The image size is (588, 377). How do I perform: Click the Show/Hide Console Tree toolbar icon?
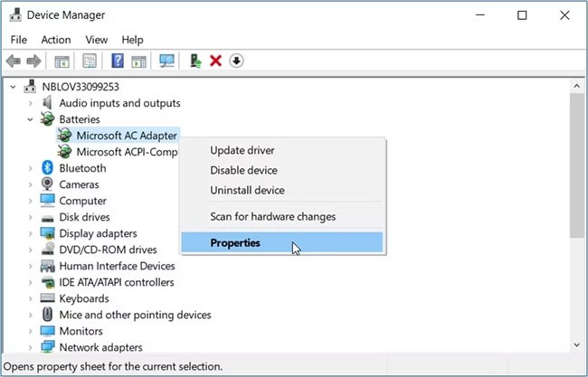pos(62,61)
